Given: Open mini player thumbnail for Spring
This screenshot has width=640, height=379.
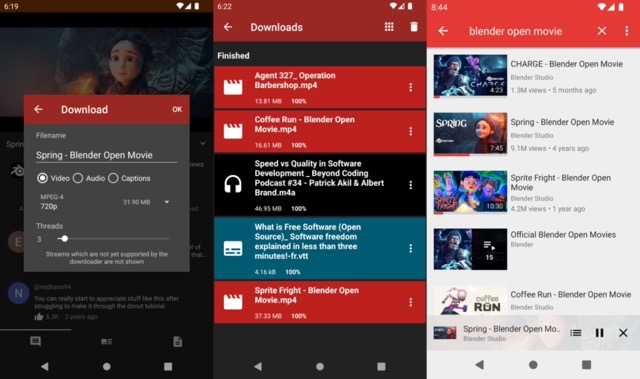Looking at the screenshot, I should click(x=445, y=333).
